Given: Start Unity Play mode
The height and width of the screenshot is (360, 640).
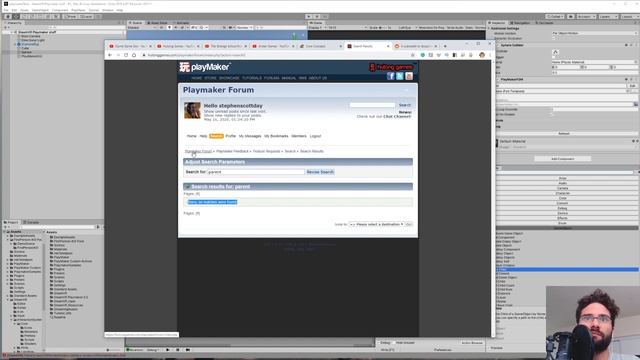Looking at the screenshot, I should [x=309, y=17].
